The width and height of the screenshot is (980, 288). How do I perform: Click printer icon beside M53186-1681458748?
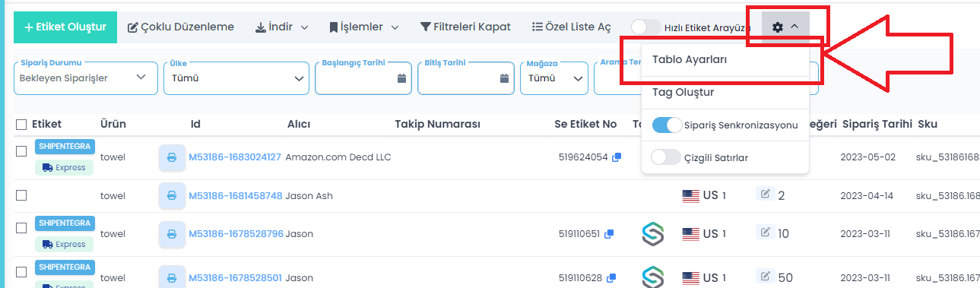[x=172, y=195]
